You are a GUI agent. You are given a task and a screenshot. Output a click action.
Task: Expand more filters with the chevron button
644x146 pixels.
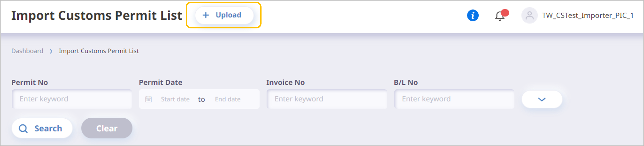point(542,99)
